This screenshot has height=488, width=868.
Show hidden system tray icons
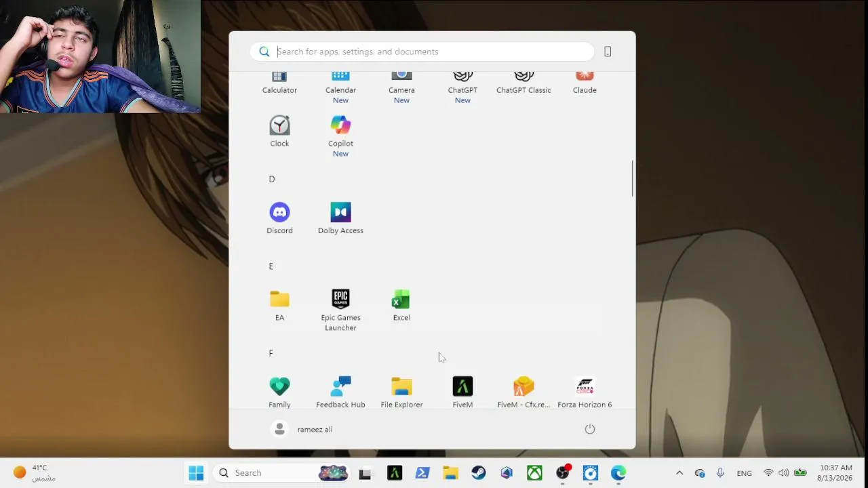click(679, 473)
